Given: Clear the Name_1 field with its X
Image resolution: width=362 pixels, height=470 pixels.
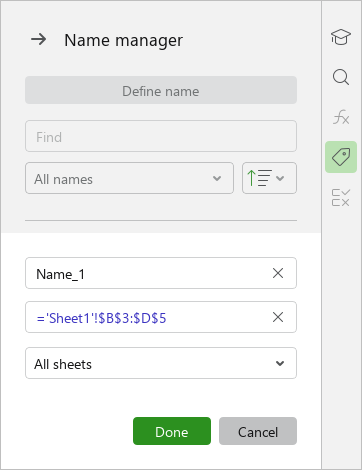Looking at the screenshot, I should point(278,273).
